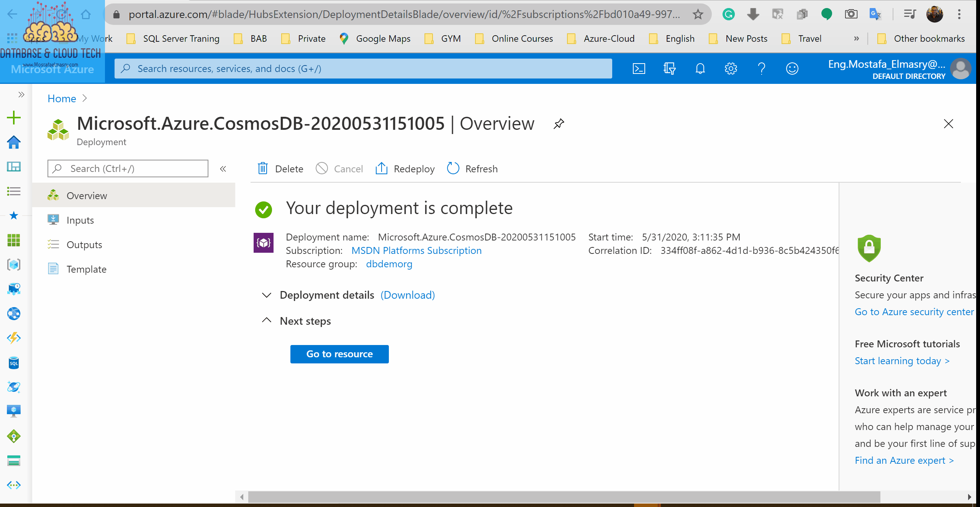Screen dimensions: 980x507
Task: Click the feedback smiley icon
Action: [x=792, y=69]
